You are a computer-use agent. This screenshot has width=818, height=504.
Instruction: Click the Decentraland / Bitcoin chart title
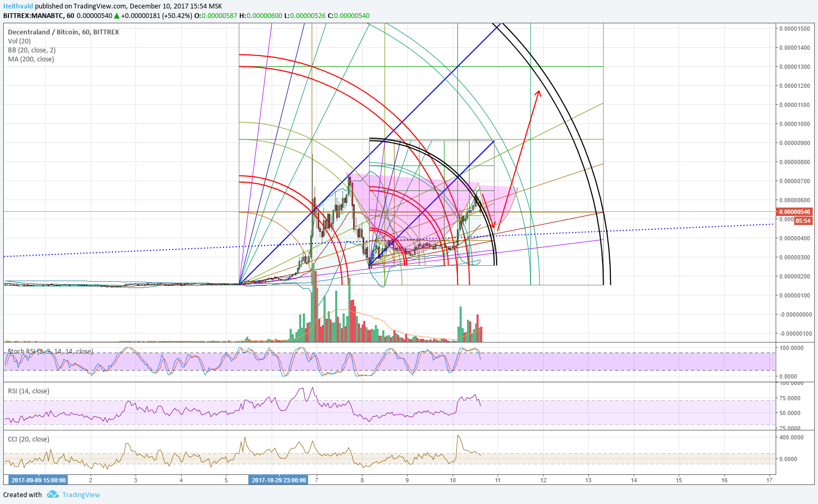pos(64,32)
